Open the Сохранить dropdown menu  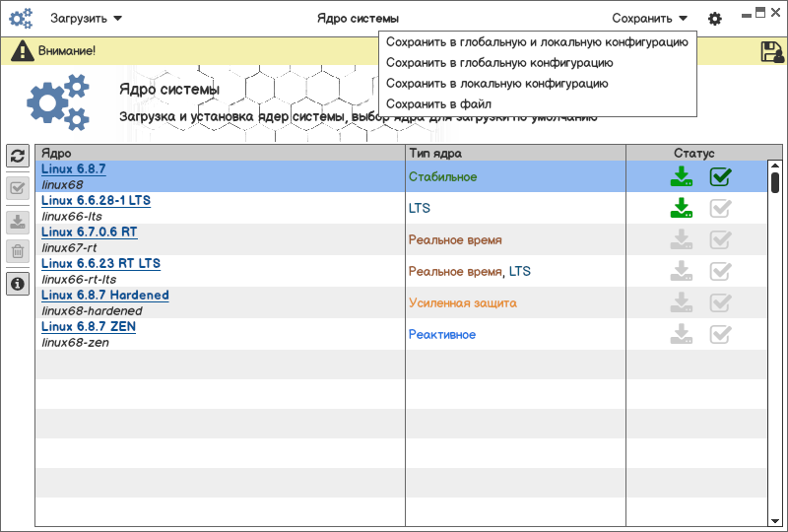pos(649,19)
